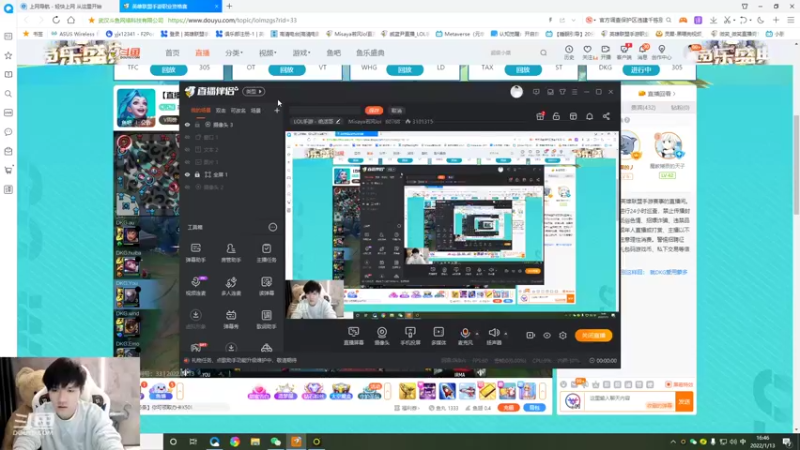Open 历史 history icon on Douyu header
Screen dimensions: 800x450
click(569, 52)
